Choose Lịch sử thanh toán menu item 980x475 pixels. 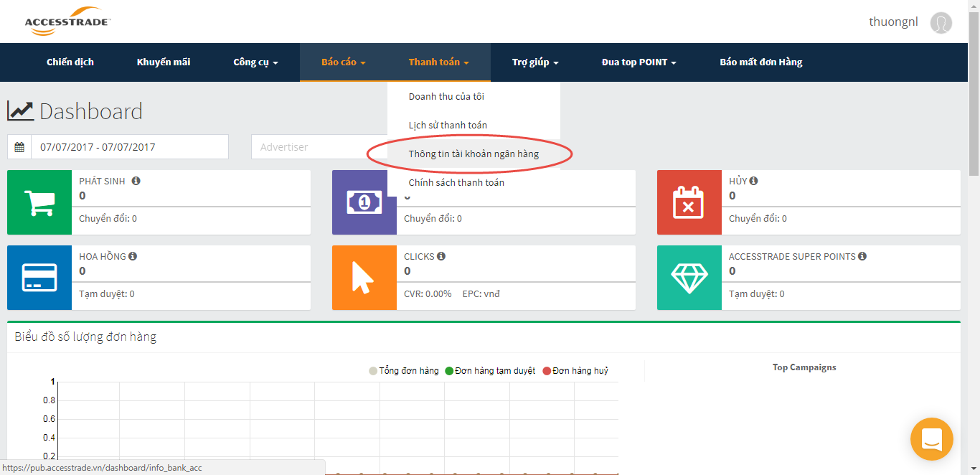click(x=448, y=125)
